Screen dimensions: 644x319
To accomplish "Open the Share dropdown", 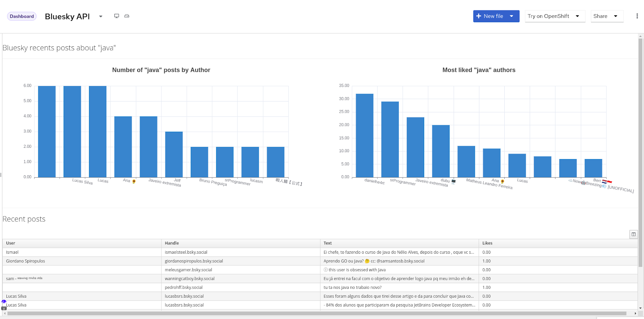I will 607,16.
